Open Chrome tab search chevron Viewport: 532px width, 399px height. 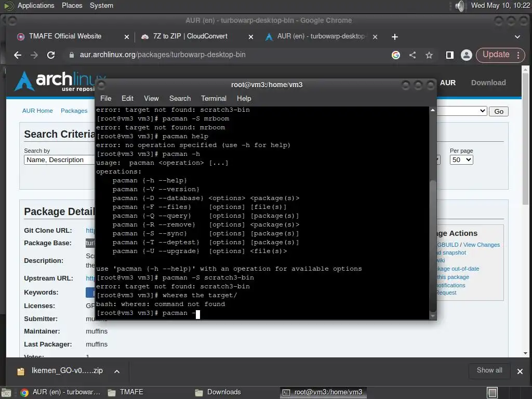(x=517, y=37)
